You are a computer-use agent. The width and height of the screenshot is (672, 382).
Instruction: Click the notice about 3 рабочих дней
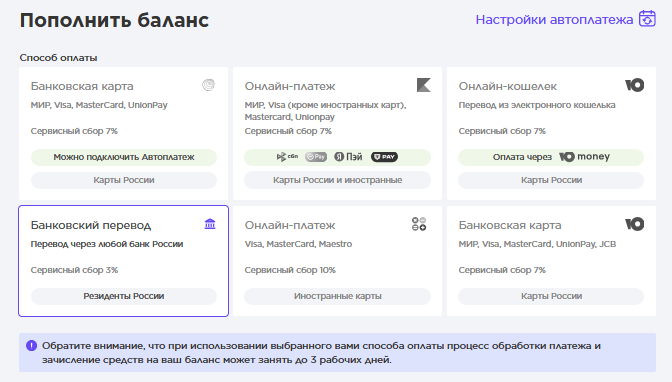337,352
